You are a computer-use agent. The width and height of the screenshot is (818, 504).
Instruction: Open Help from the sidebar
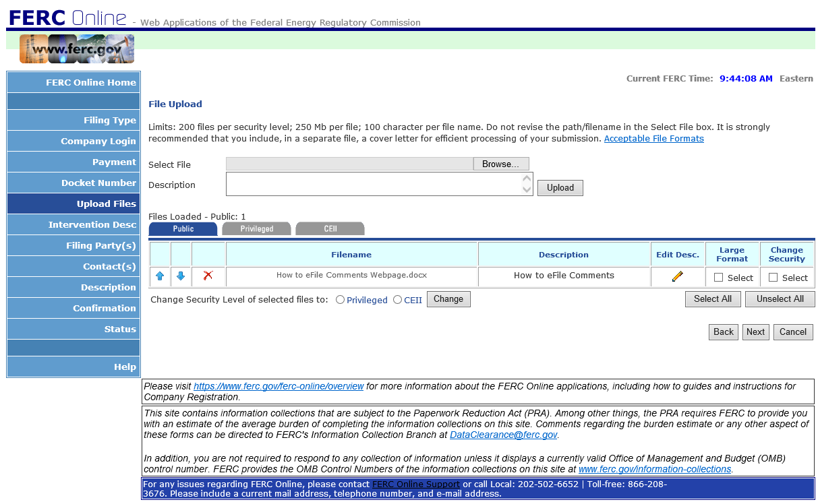click(74, 367)
